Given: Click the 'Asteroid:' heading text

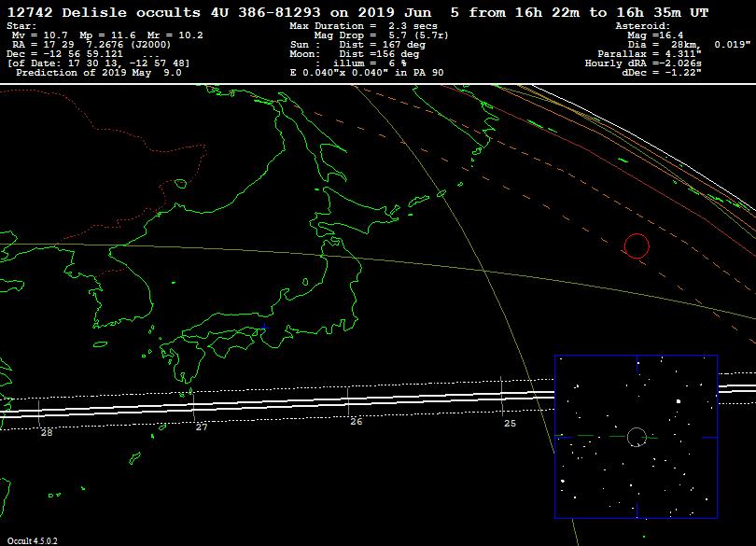Looking at the screenshot, I should pos(643,26).
